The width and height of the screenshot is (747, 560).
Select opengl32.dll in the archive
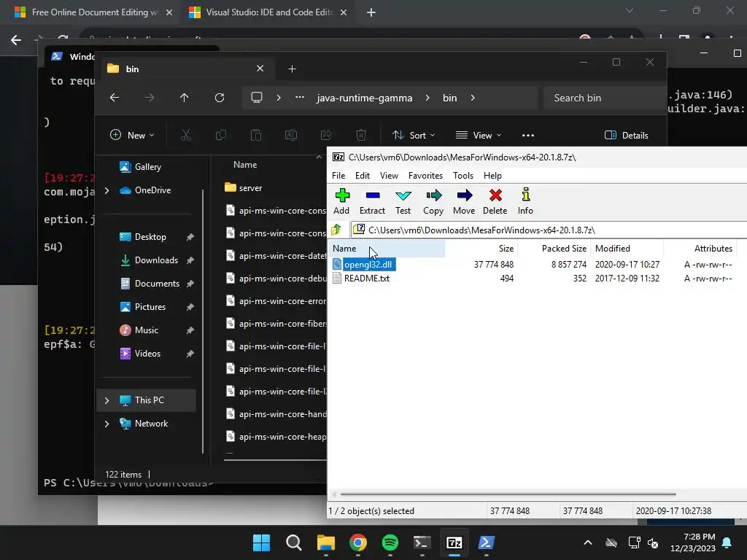pyautogui.click(x=368, y=264)
